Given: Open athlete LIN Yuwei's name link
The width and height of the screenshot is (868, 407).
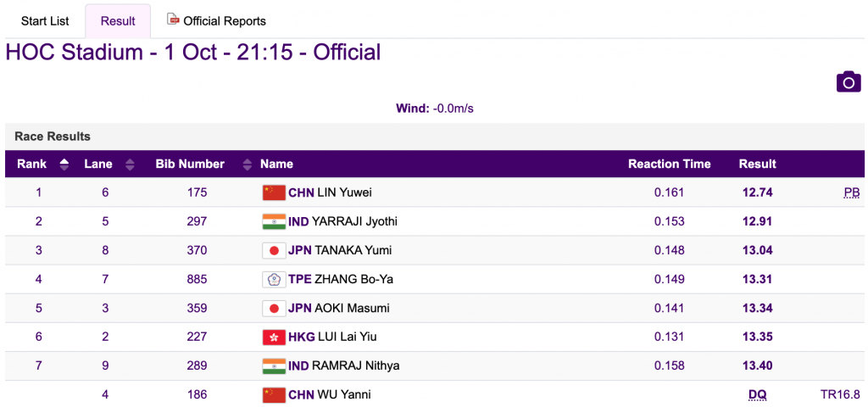Looking at the screenshot, I should (x=344, y=192).
